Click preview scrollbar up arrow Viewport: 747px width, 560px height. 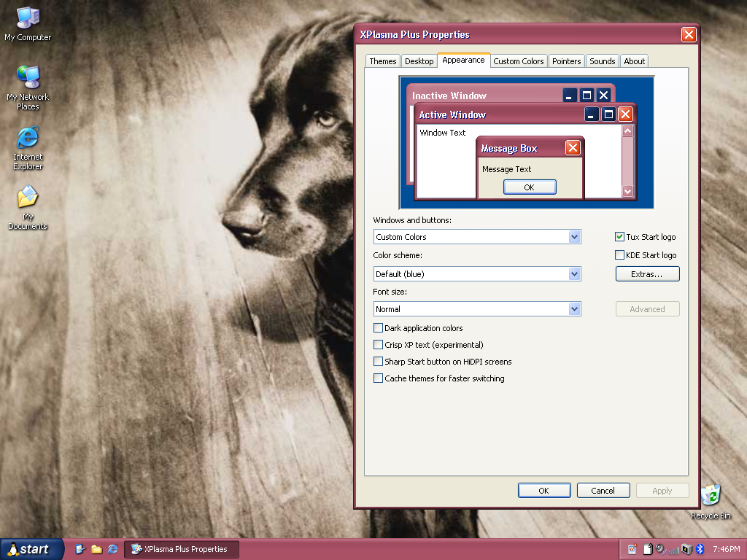point(627,131)
